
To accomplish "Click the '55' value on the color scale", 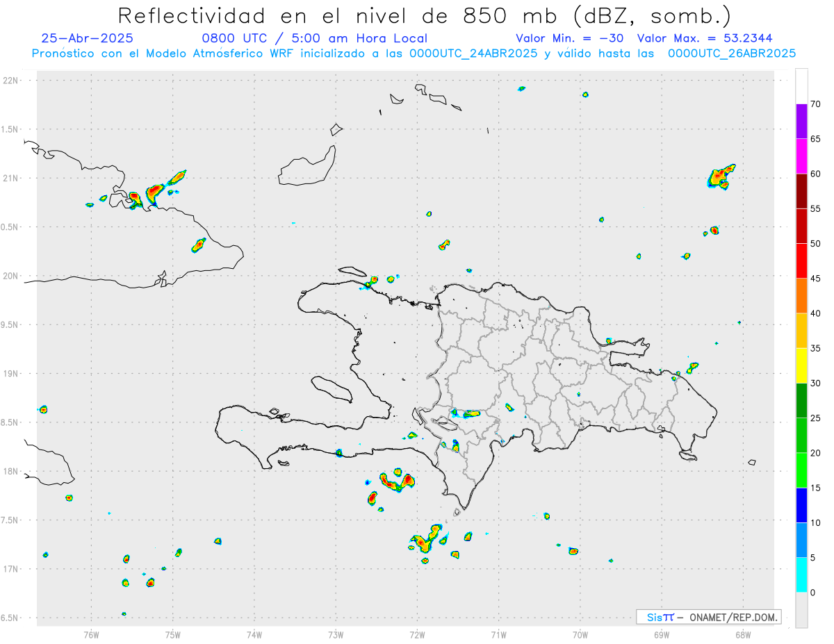I will (x=815, y=208).
